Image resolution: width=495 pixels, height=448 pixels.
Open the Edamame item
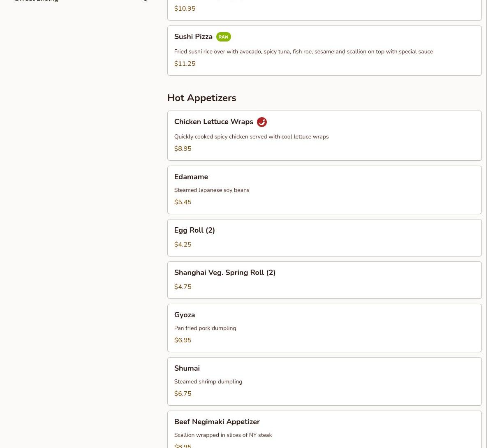191,177
